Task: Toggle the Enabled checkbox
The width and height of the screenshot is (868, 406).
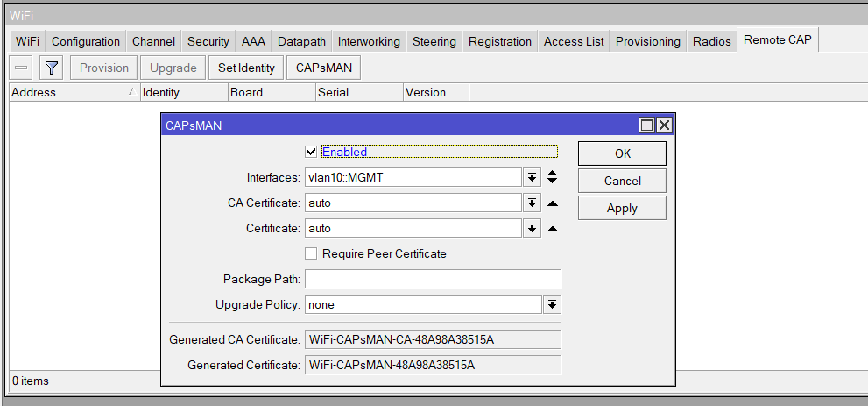Action: click(311, 152)
